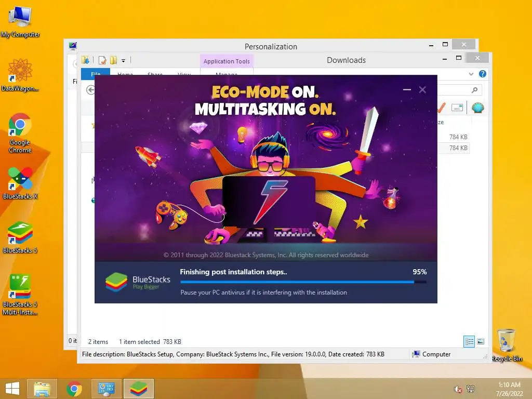
Task: Open File Explorer from the taskbar
Action: 42,389
